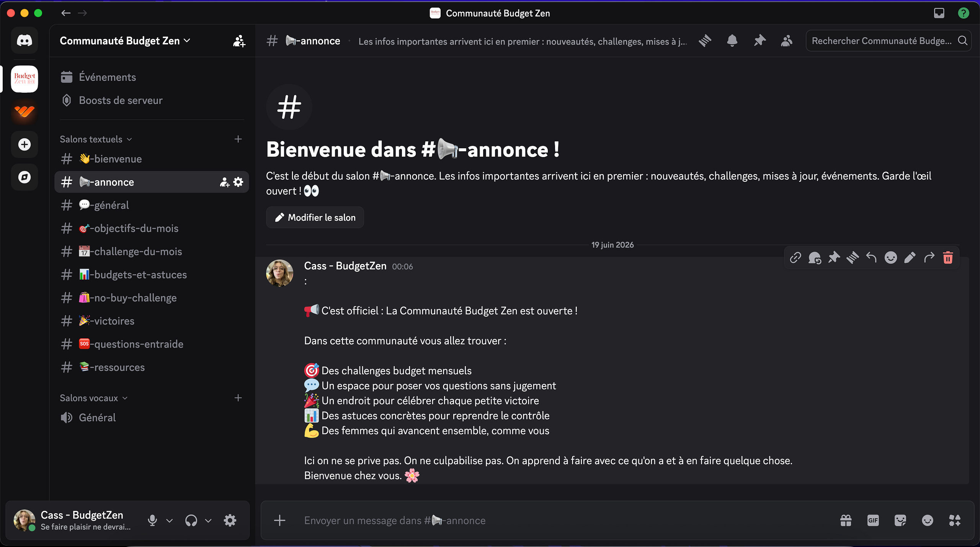This screenshot has width=980, height=547.
Task: Open notification settings bell icon
Action: [732, 41]
